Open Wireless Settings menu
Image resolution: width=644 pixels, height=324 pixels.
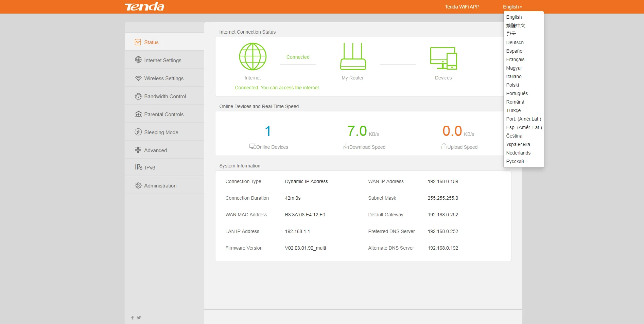(163, 78)
